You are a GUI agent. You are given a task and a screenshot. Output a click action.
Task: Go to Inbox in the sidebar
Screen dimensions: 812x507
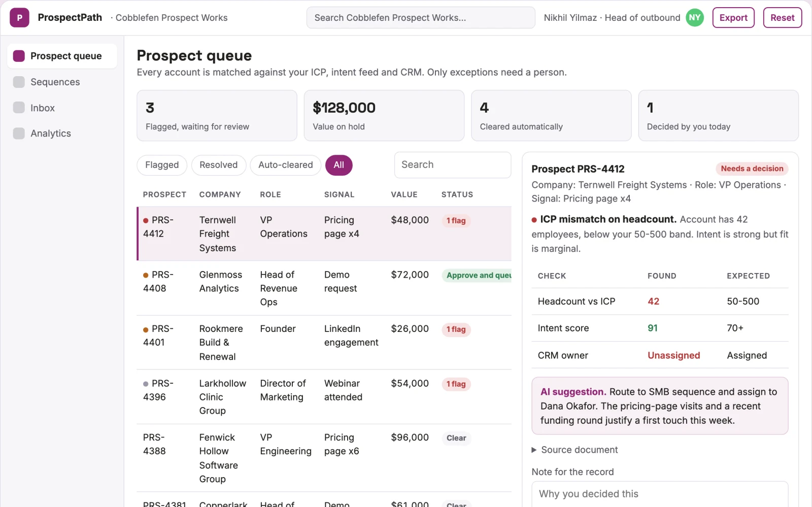(62, 108)
